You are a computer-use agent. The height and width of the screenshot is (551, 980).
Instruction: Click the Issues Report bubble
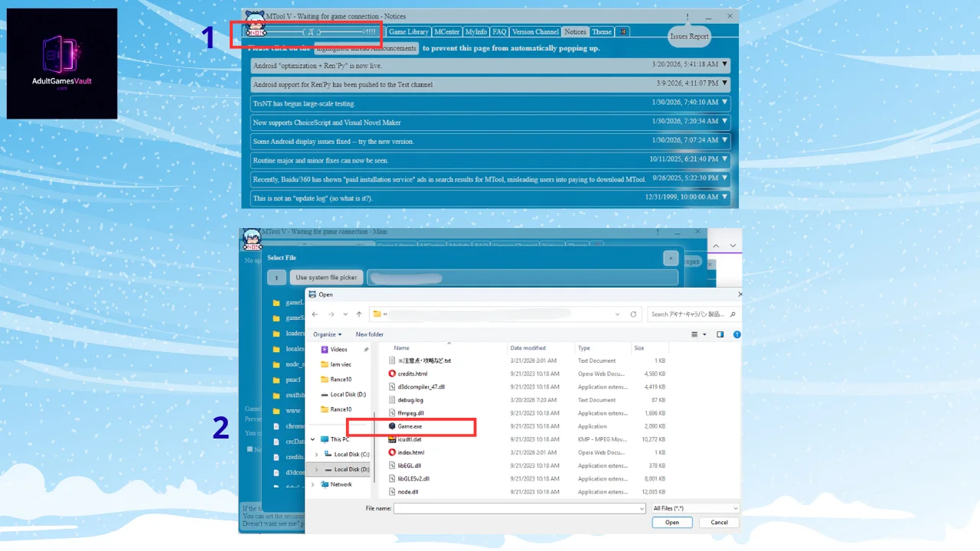689,36
